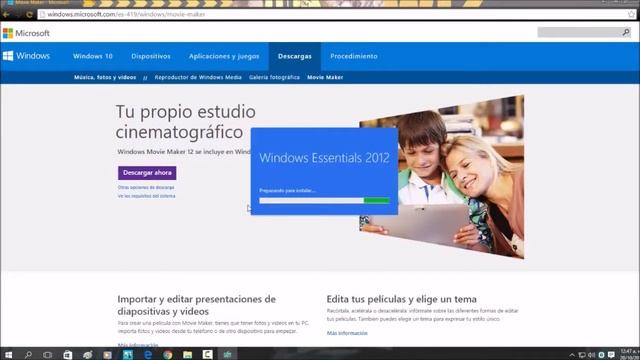Click the Importar y editar presentaciones heading
Viewport: 640px width, 360px height.
(x=197, y=305)
